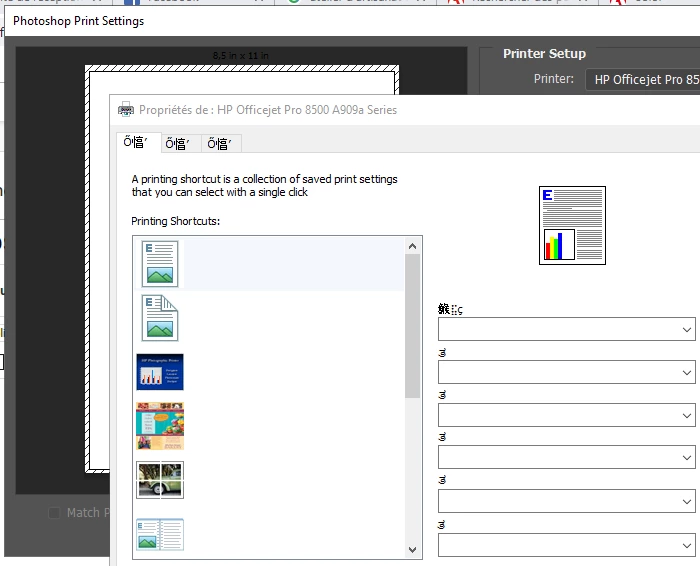Open the sixth bottom settings dropdown
Viewport: 700px width, 566px height.
click(x=567, y=545)
